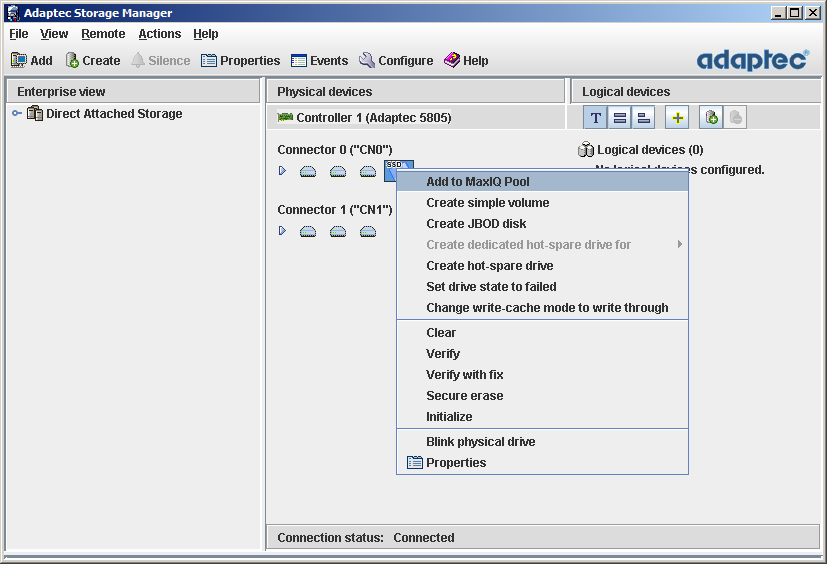Click the Configure wrench toolbar button

(x=396, y=61)
